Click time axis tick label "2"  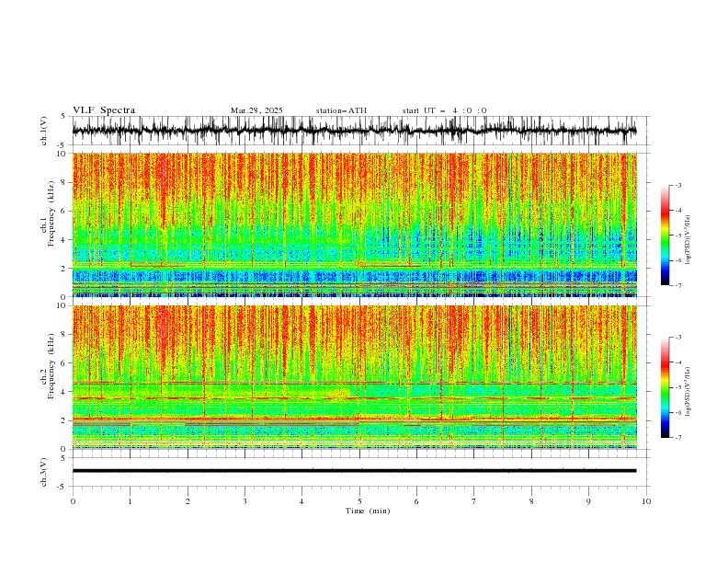tap(188, 501)
